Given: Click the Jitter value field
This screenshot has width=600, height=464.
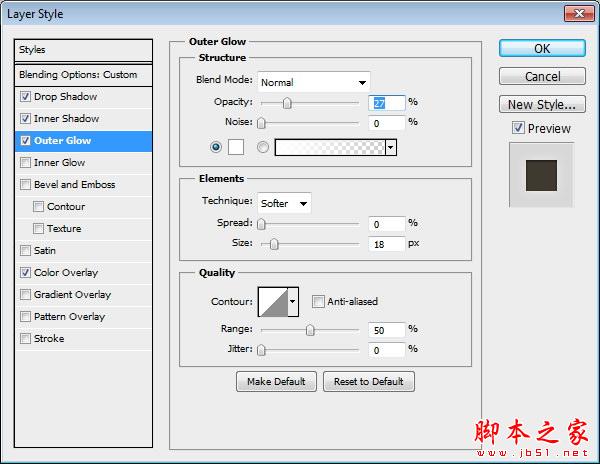Looking at the screenshot, I should tap(386, 350).
